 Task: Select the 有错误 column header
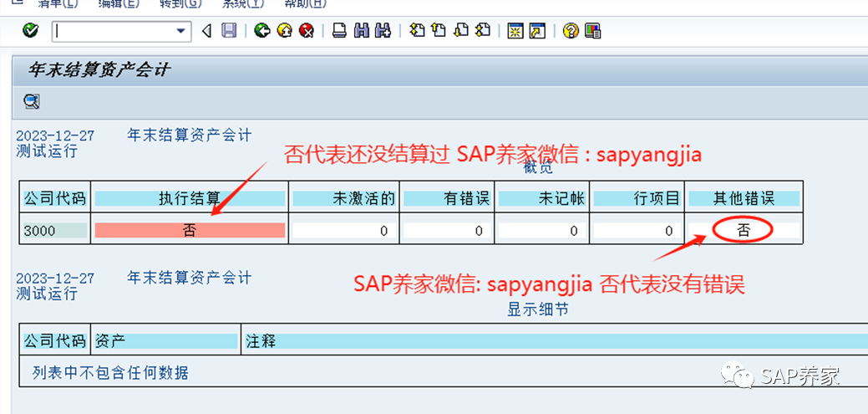pyautogui.click(x=447, y=199)
